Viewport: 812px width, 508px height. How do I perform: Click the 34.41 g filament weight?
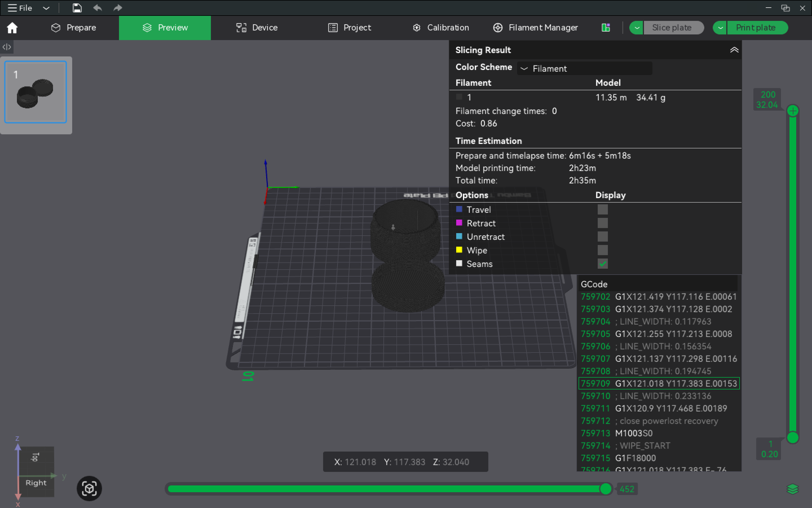[x=651, y=97]
